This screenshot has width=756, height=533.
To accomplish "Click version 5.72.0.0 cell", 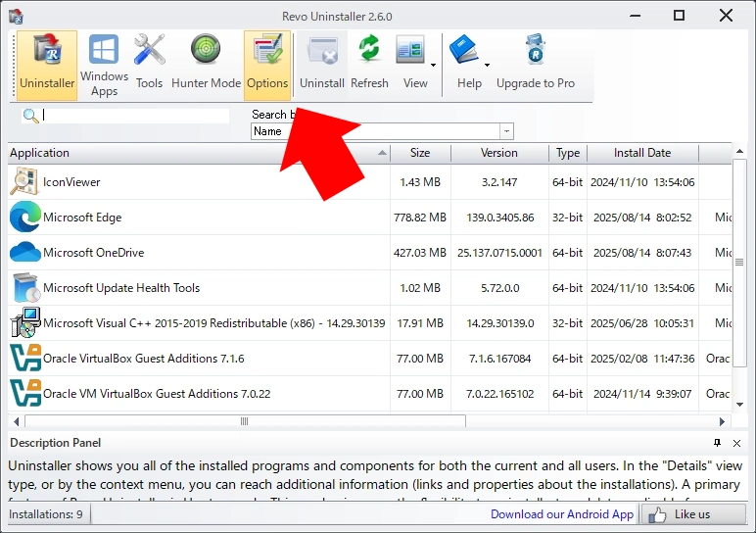I will (500, 288).
